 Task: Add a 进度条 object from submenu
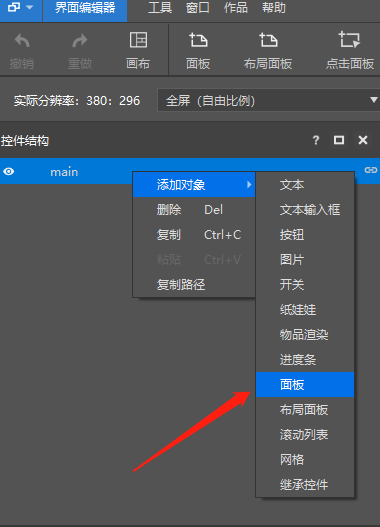point(305,360)
